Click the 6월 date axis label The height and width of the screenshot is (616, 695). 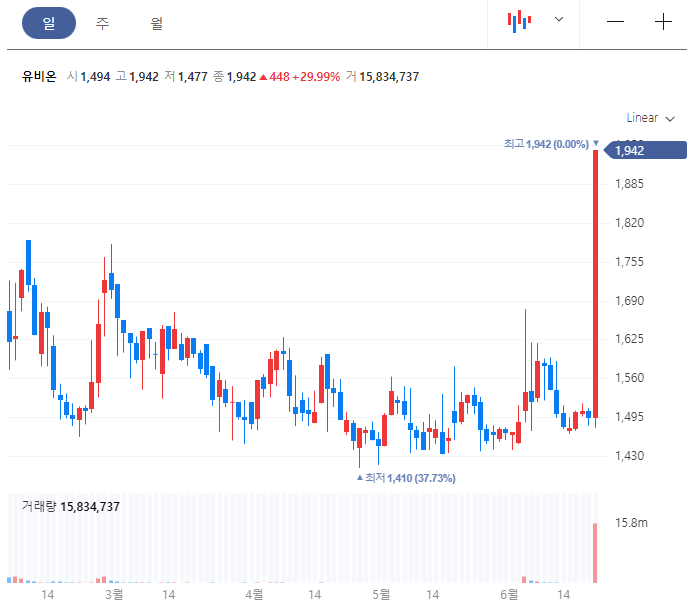click(x=509, y=594)
